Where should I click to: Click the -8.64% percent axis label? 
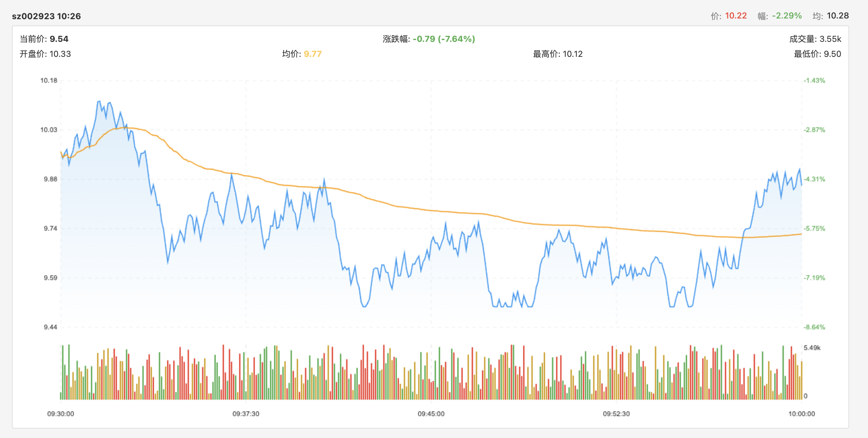coord(814,327)
